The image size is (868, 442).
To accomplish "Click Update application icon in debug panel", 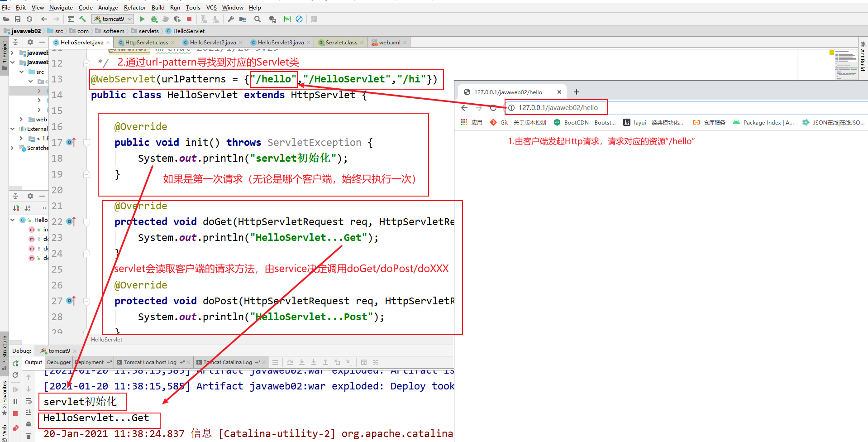I will (x=15, y=375).
